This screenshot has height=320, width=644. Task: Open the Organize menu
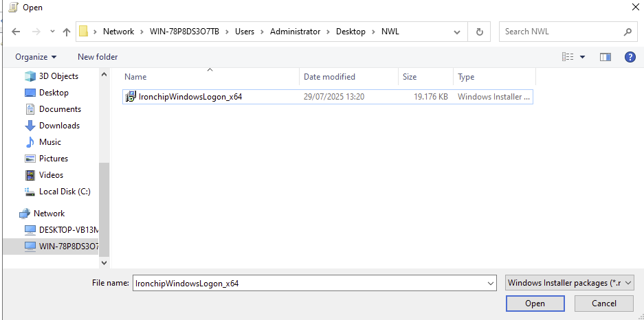tap(36, 57)
